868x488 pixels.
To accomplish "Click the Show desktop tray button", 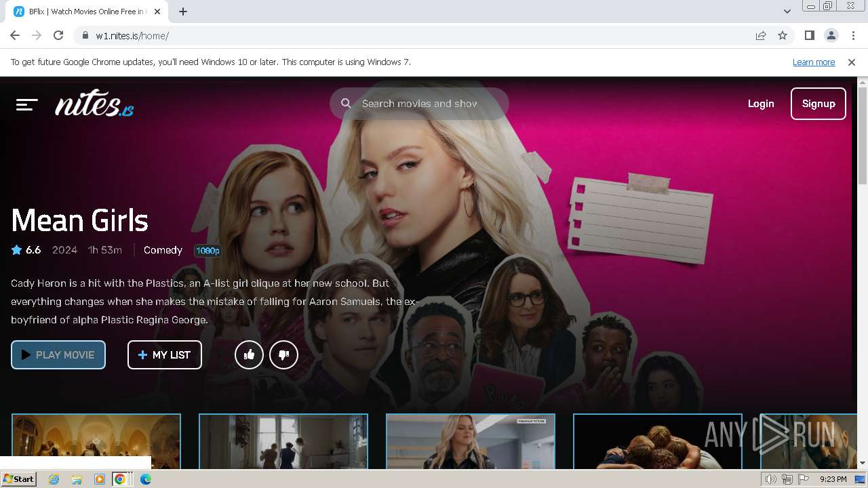I will [x=861, y=479].
